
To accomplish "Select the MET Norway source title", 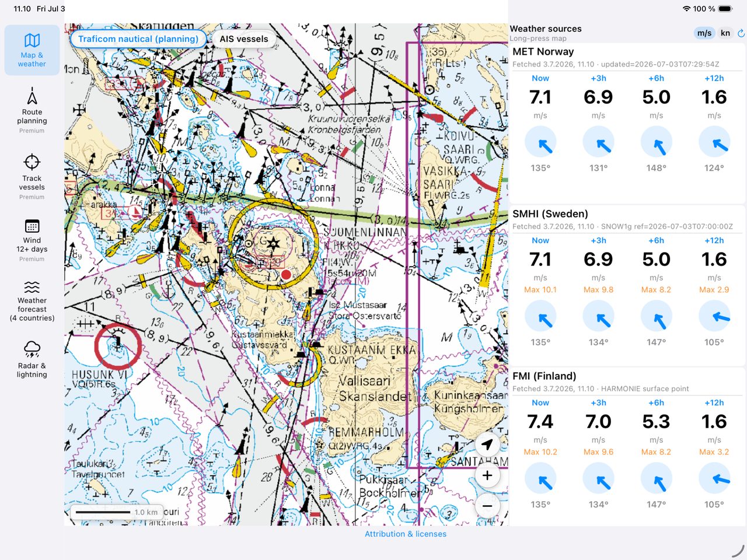I will (x=543, y=51).
